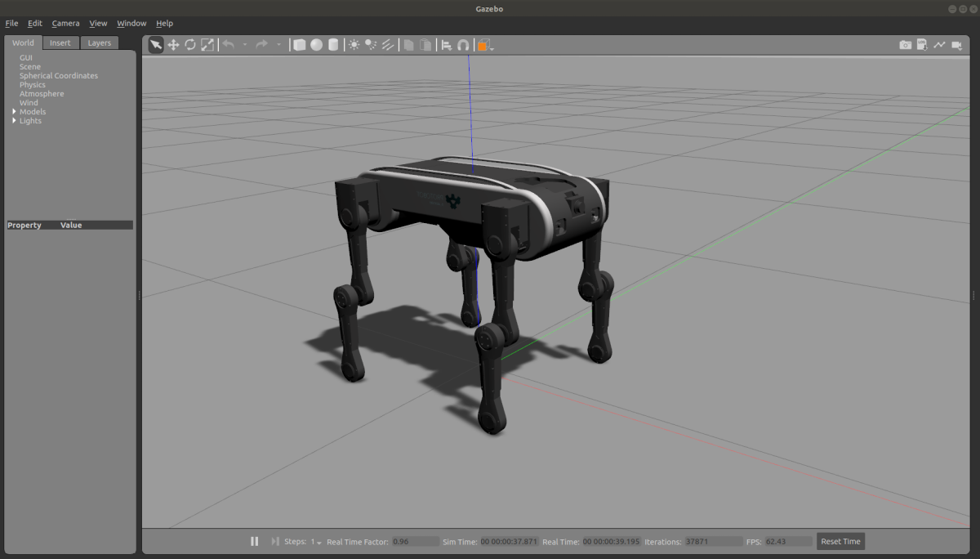
Task: Click the Property column header
Action: pyautogui.click(x=24, y=225)
